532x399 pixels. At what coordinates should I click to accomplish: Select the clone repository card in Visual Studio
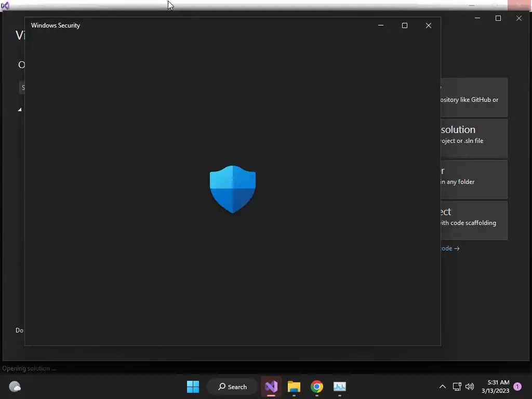(474, 97)
